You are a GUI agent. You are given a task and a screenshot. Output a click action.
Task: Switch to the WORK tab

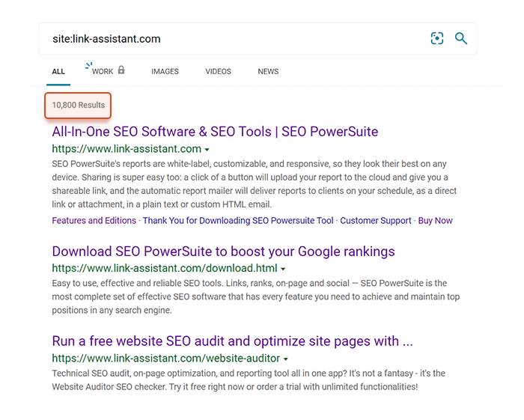(x=103, y=72)
